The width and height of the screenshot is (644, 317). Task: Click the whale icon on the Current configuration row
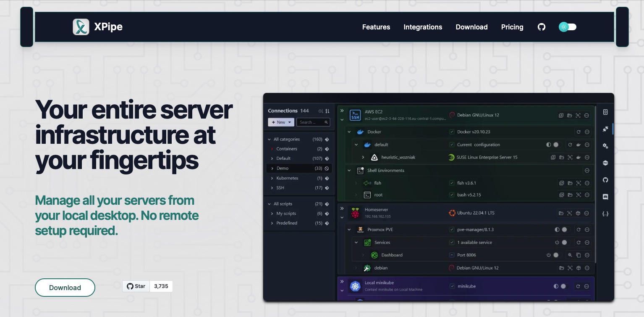579,145
